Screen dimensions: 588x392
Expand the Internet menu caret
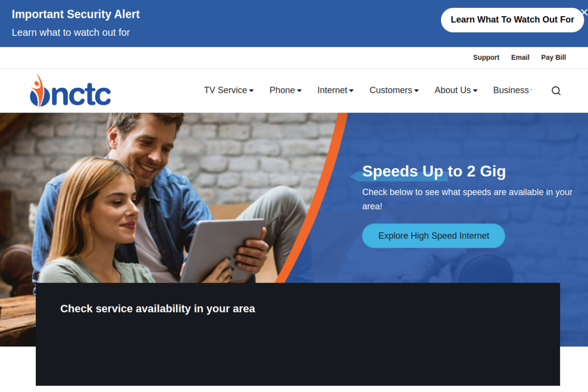[x=351, y=91]
